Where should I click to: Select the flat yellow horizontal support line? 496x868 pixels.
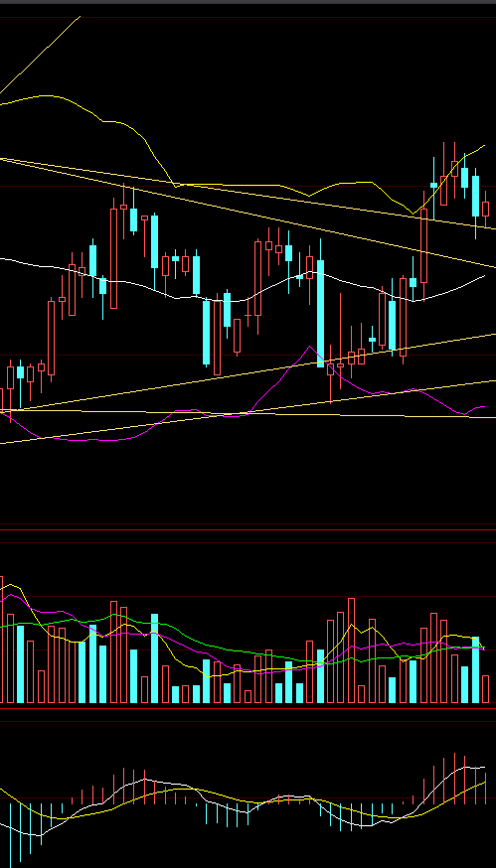(248, 413)
